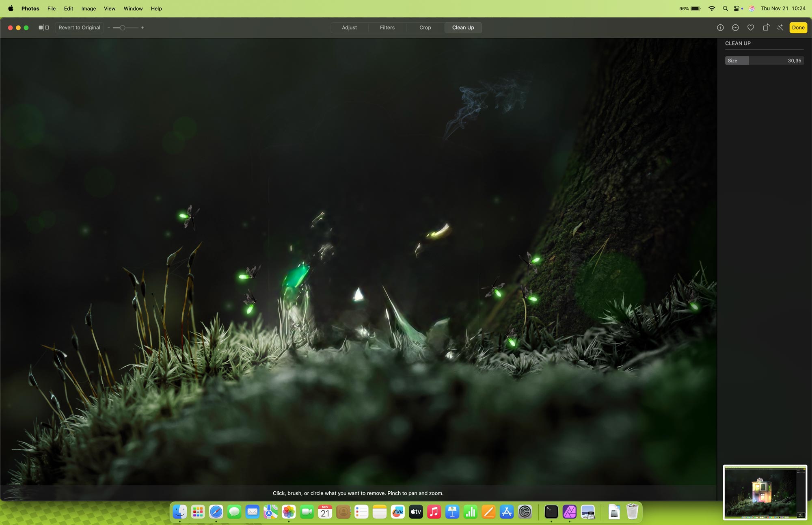Viewport: 812px width, 525px height.
Task: Click the zoom in plus sign
Action: coord(143,28)
